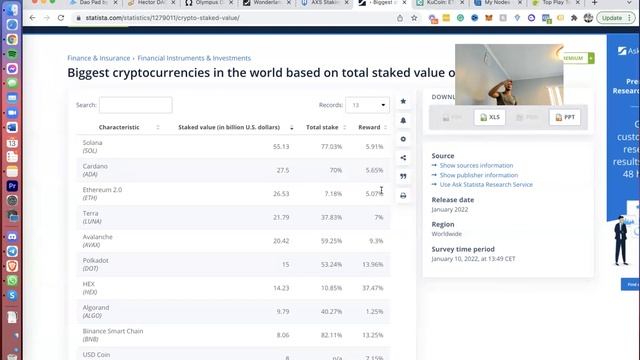Click the Cardano row name
Screen dimensions: 640x360
95,166
